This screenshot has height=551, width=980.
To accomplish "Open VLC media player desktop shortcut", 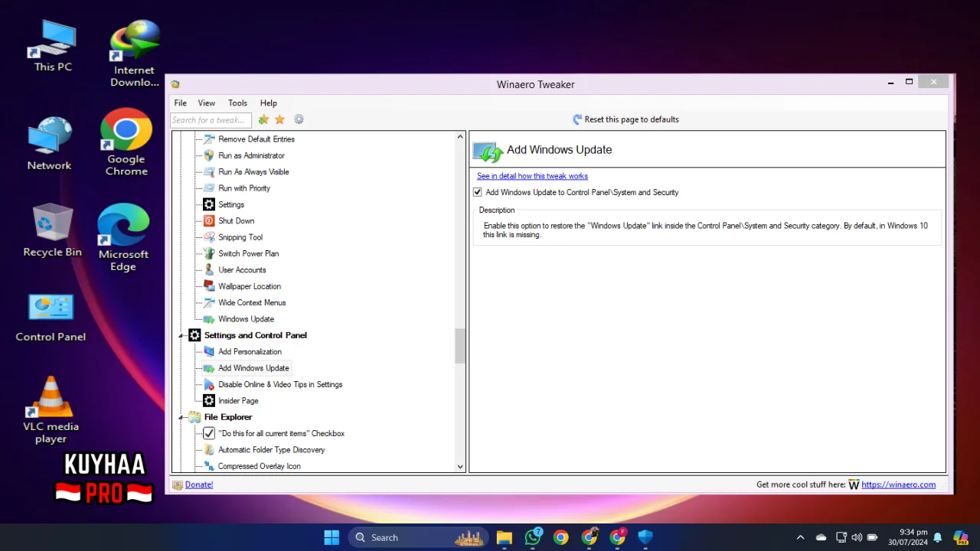I will click(x=51, y=410).
